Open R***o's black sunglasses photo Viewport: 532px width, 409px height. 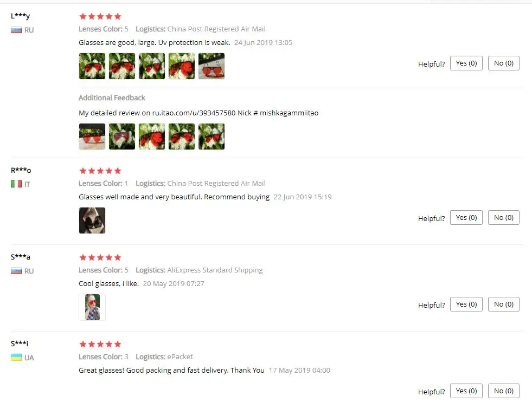point(92,220)
